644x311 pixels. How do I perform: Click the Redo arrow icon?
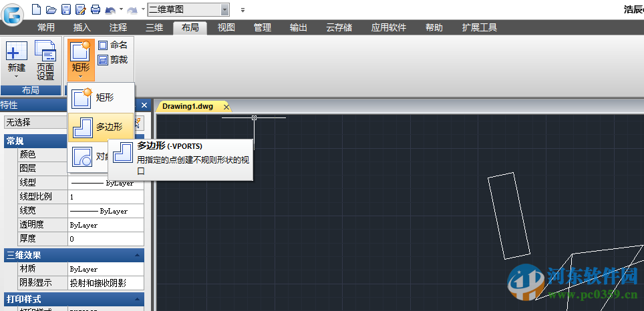[134, 9]
